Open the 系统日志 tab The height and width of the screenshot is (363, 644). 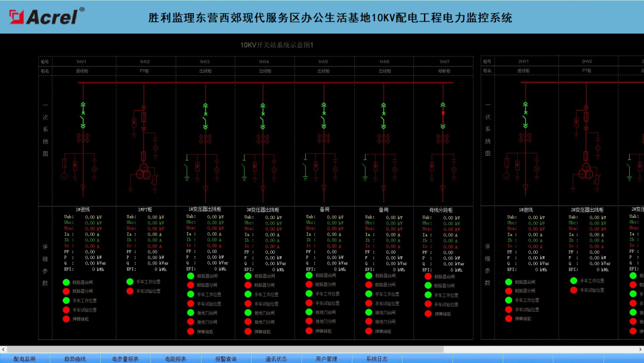(x=379, y=359)
